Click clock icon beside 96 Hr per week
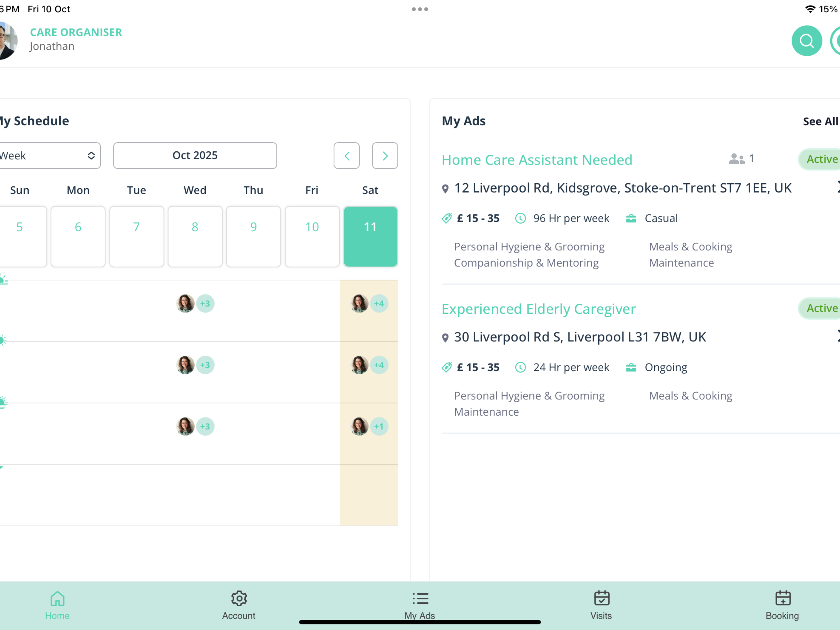Screen dimensions: 840x630 click(x=520, y=218)
